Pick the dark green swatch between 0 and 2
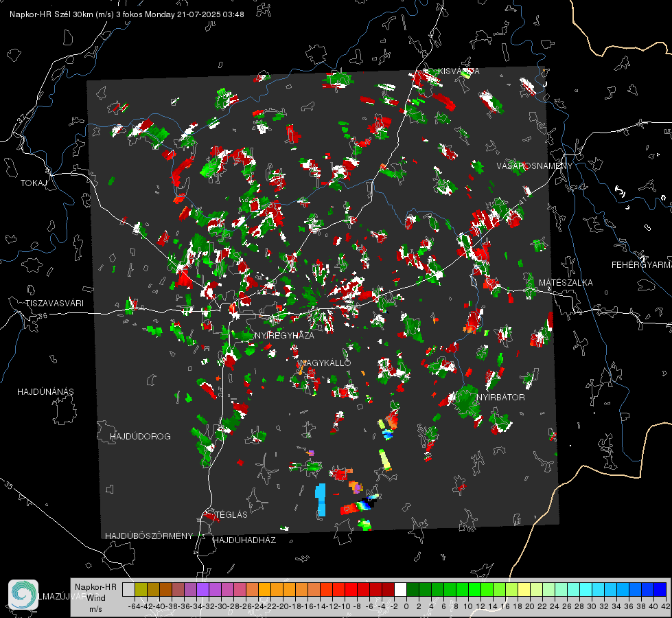Viewport: 672px width, 618px height. [x=413, y=590]
